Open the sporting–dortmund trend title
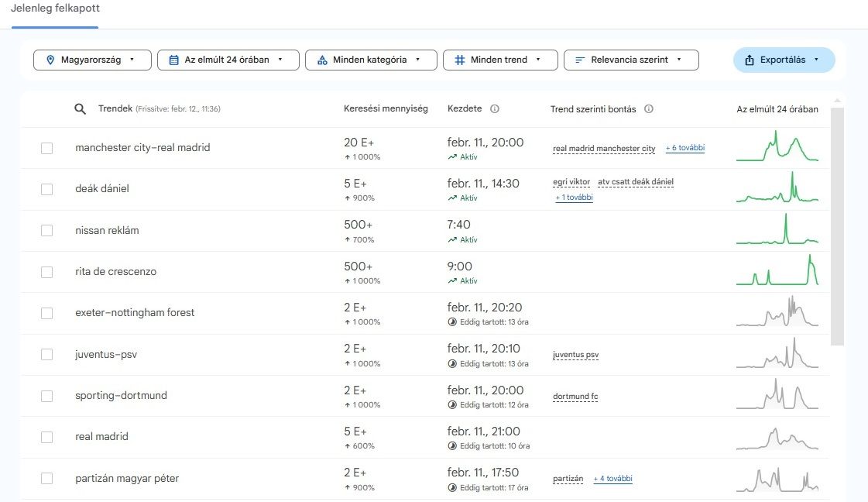The height and width of the screenshot is (502, 868). click(122, 396)
